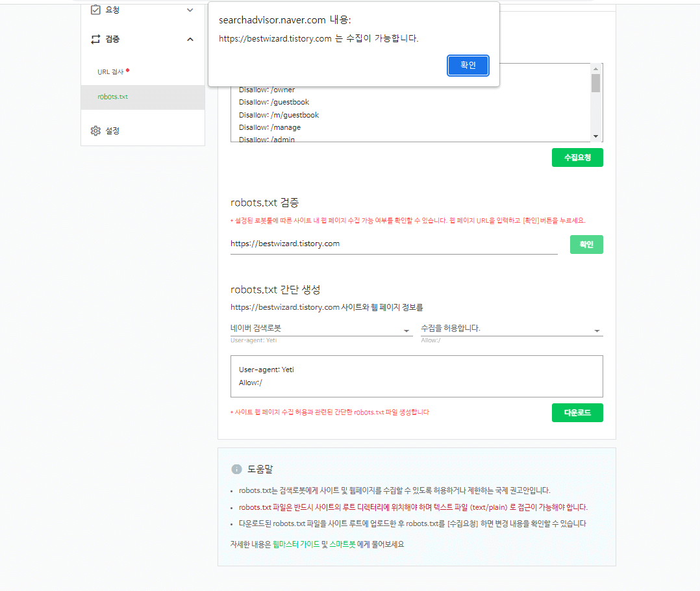Click the User-agent Yeti preview box

(416, 376)
